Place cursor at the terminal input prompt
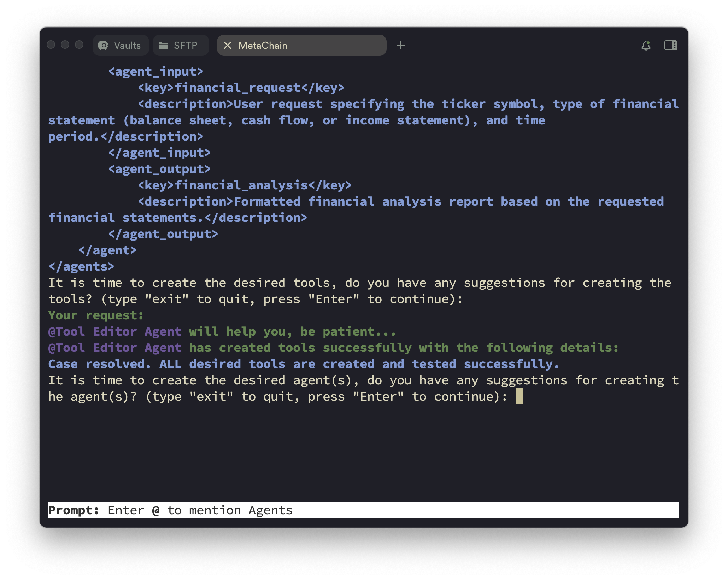This screenshot has width=728, height=580. coord(520,396)
